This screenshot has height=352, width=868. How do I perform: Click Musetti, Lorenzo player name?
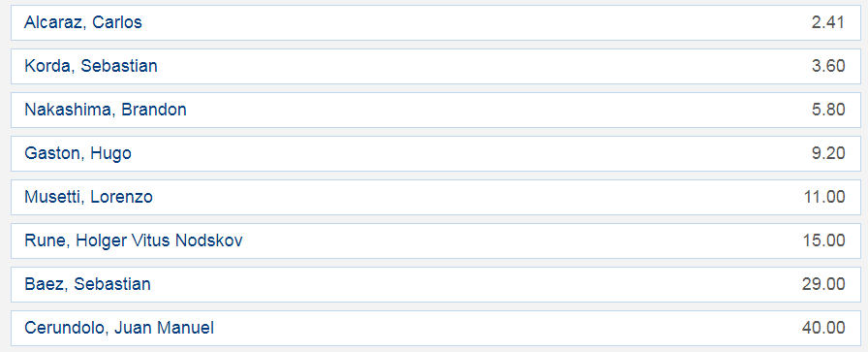coord(88,197)
